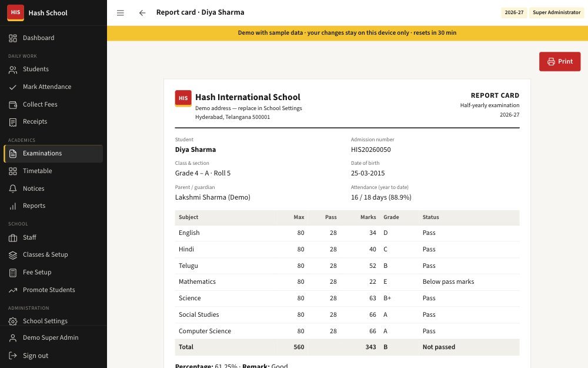588x368 pixels.
Task: Click the Promote Students trend icon
Action: click(x=13, y=290)
